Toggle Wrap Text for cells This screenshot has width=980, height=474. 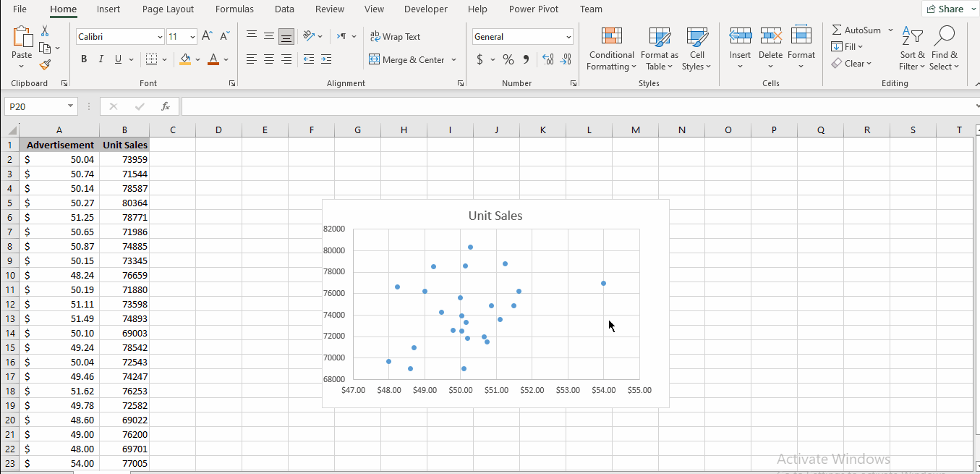[x=395, y=36]
